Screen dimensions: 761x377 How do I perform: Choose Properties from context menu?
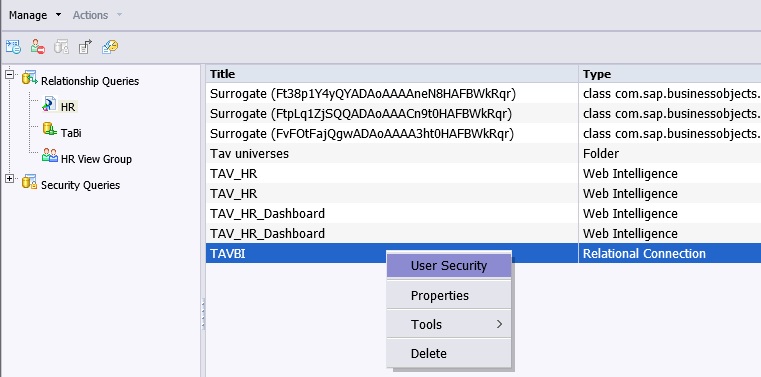click(x=449, y=295)
